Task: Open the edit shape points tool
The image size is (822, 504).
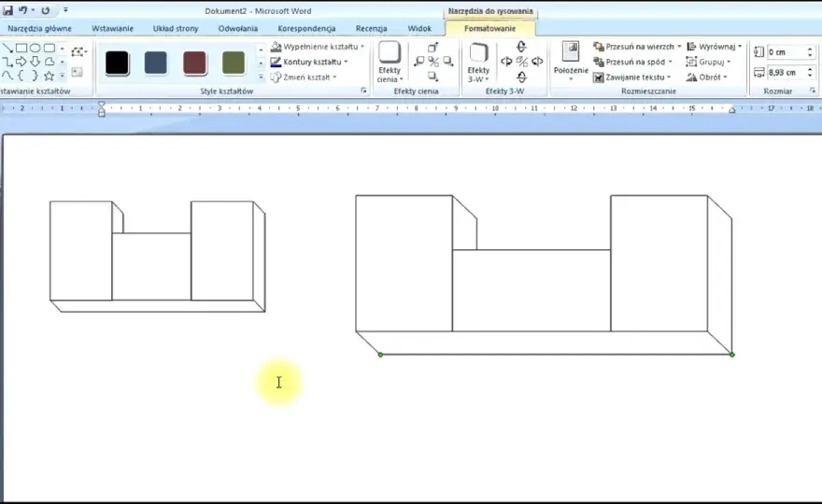Action: pos(78,52)
